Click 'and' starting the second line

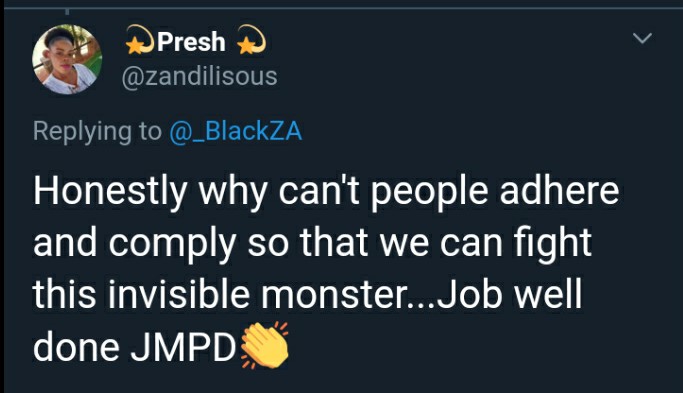[65, 243]
